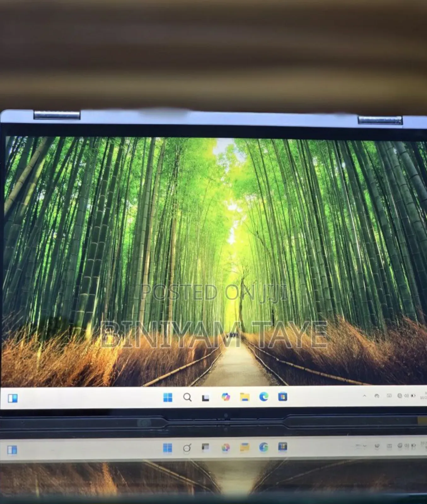
Task: Launch Microsoft Edge browser
Action: [x=264, y=397]
